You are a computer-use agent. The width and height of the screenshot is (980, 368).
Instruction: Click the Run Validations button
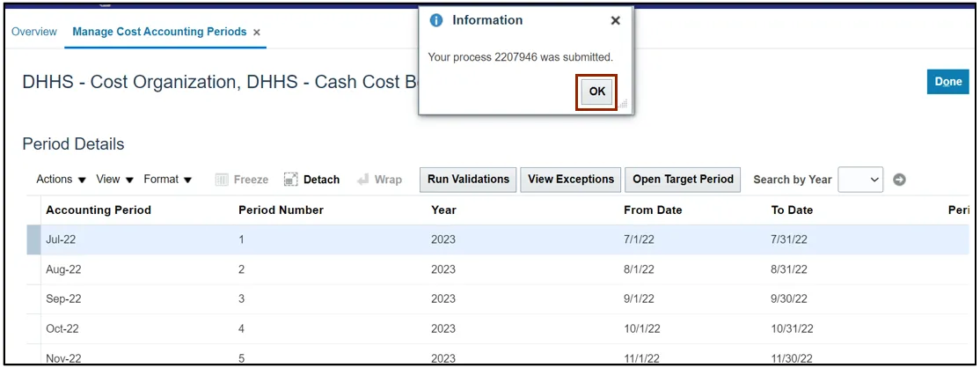click(x=468, y=180)
